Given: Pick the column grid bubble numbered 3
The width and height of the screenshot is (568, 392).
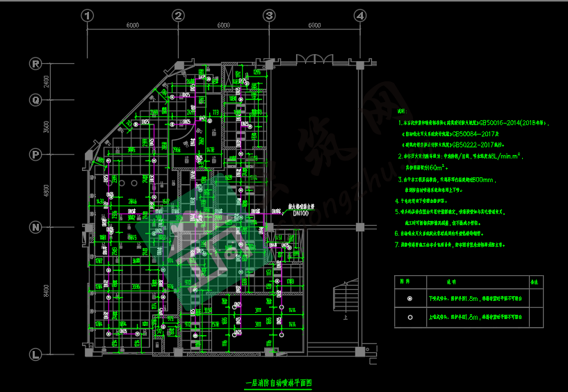Looking at the screenshot, I should tap(269, 15).
